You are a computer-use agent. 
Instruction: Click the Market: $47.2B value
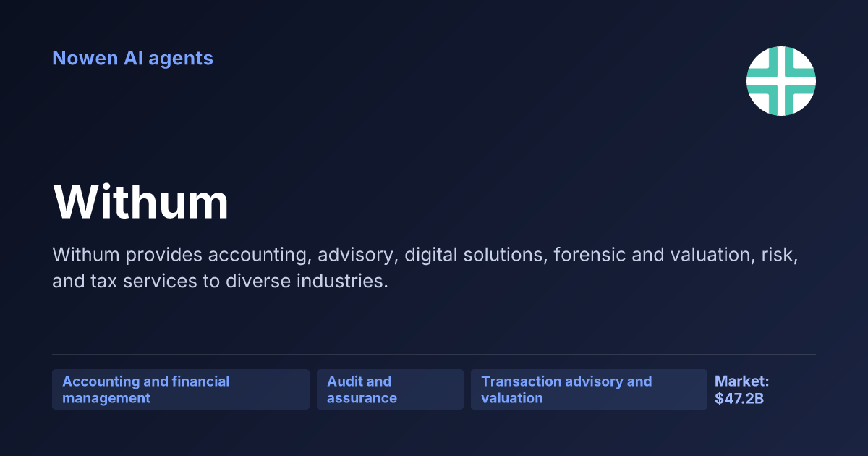[742, 389]
